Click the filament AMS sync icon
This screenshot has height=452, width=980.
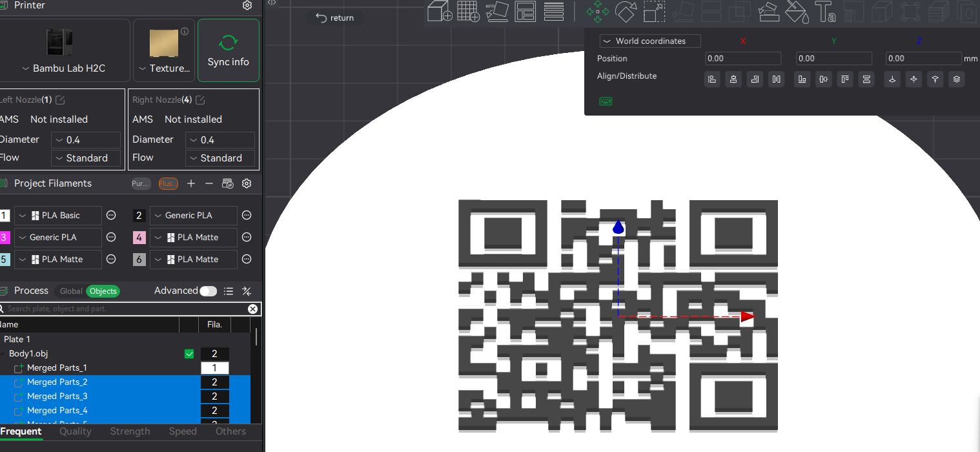pos(227,183)
